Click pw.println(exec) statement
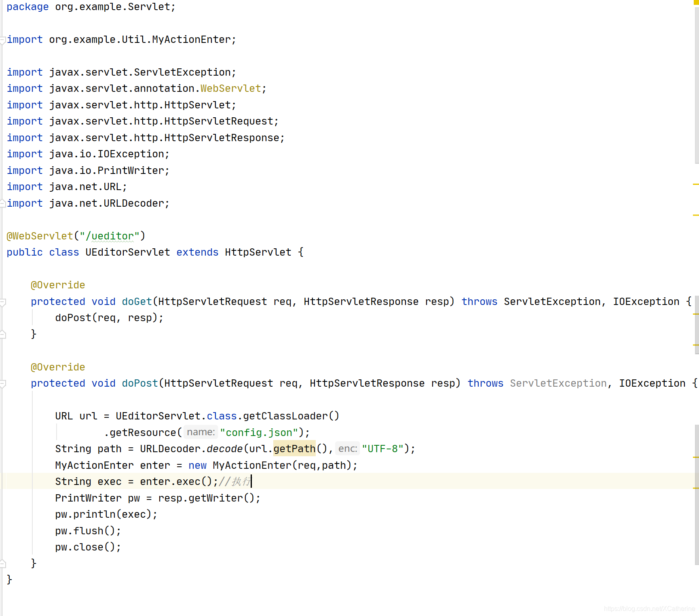This screenshot has width=699, height=616. click(x=106, y=514)
